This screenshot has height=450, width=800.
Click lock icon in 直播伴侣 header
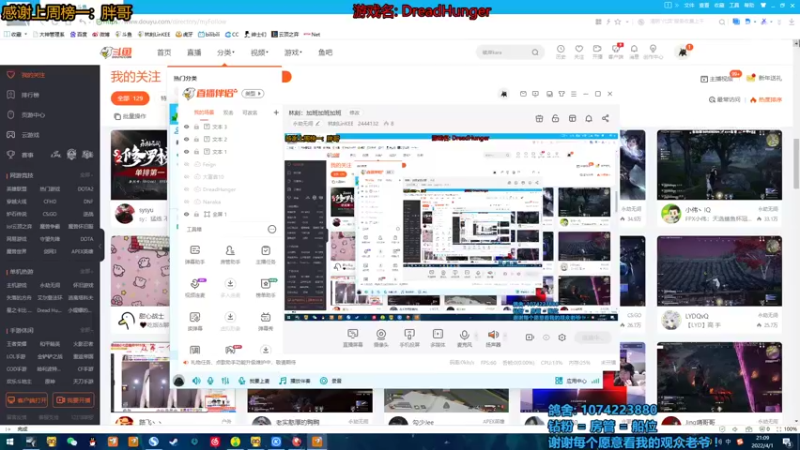[x=555, y=118]
